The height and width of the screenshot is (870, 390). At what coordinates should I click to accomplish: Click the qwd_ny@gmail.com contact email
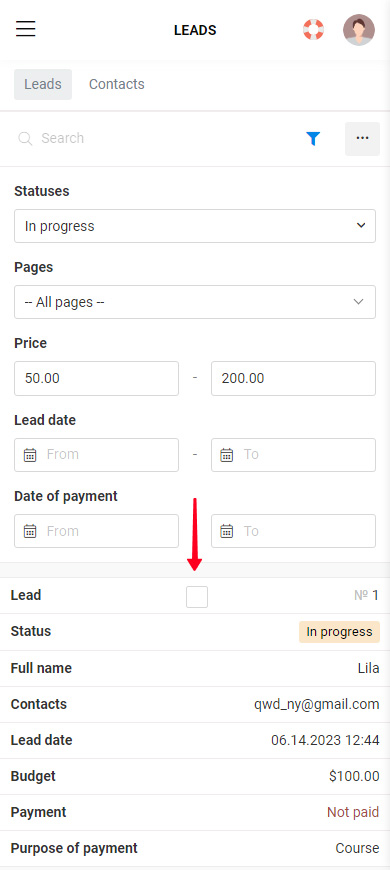coord(317,705)
